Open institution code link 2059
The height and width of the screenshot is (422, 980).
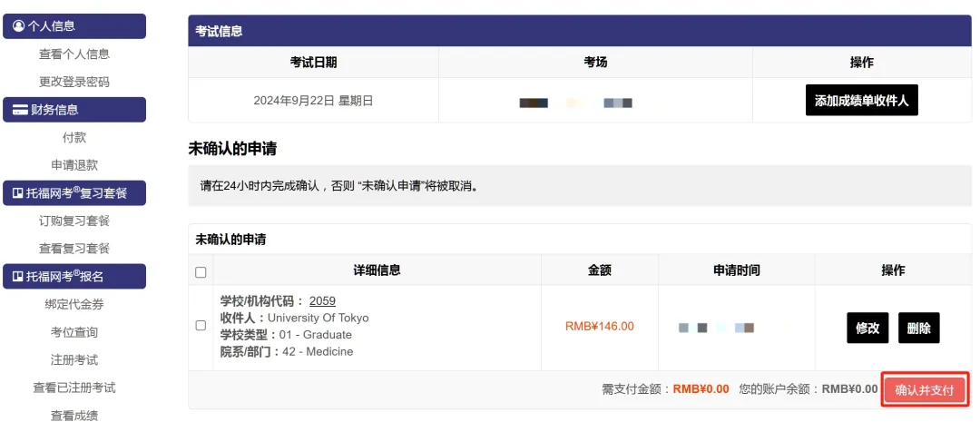coord(322,301)
